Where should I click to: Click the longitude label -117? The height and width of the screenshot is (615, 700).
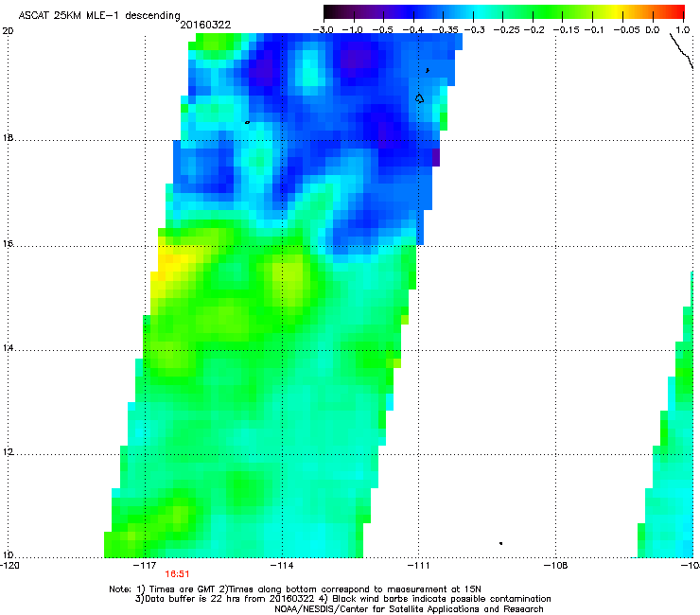click(145, 566)
